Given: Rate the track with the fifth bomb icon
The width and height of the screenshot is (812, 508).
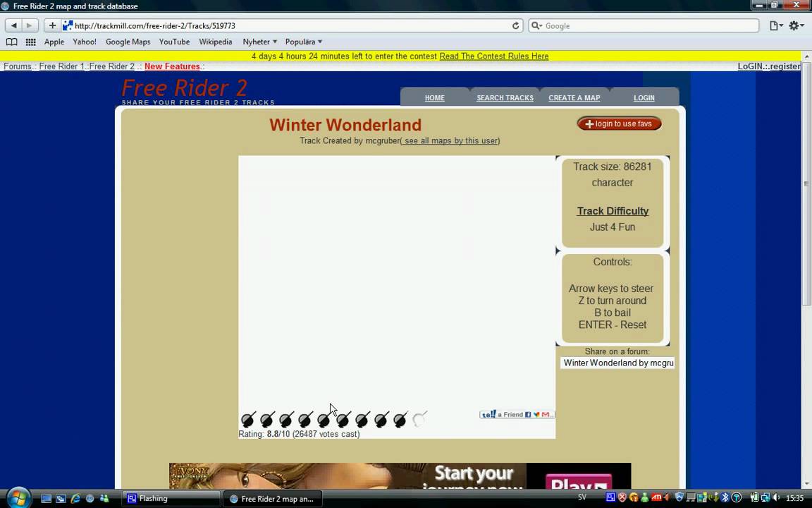Looking at the screenshot, I should click(324, 419).
